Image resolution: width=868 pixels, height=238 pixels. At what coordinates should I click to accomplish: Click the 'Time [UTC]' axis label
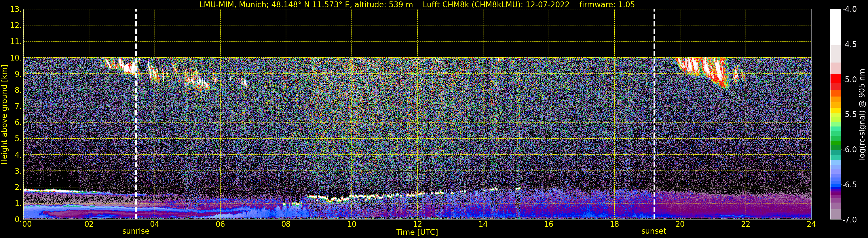[x=417, y=232]
